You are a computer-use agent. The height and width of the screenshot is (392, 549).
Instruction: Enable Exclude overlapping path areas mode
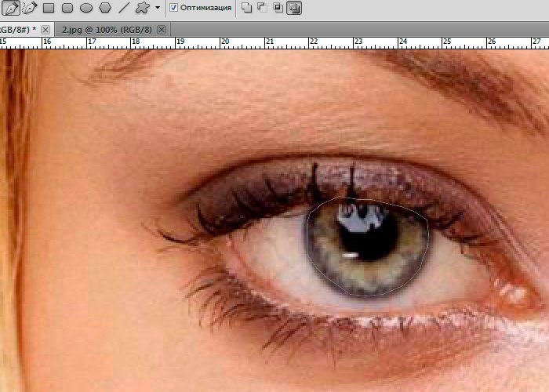(293, 8)
